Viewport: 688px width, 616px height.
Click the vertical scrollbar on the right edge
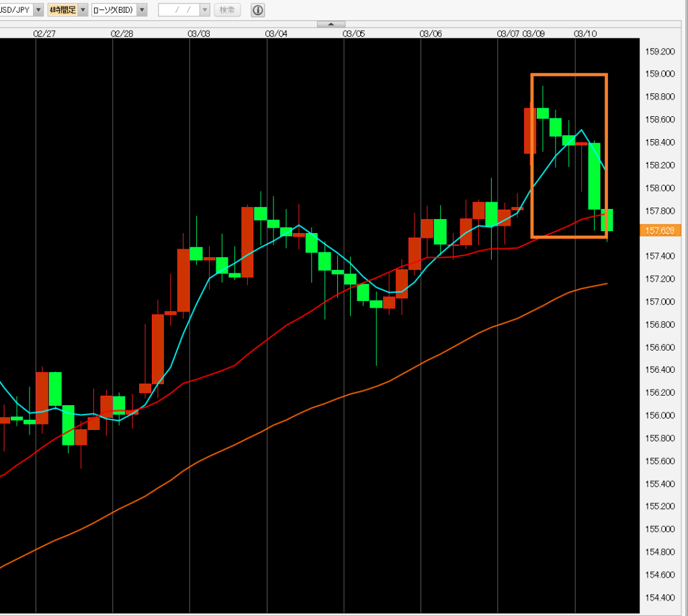[x=684, y=322]
